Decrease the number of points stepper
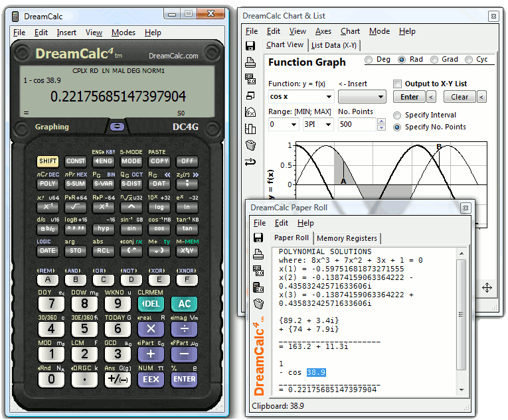The height and width of the screenshot is (420, 508). (x=382, y=127)
